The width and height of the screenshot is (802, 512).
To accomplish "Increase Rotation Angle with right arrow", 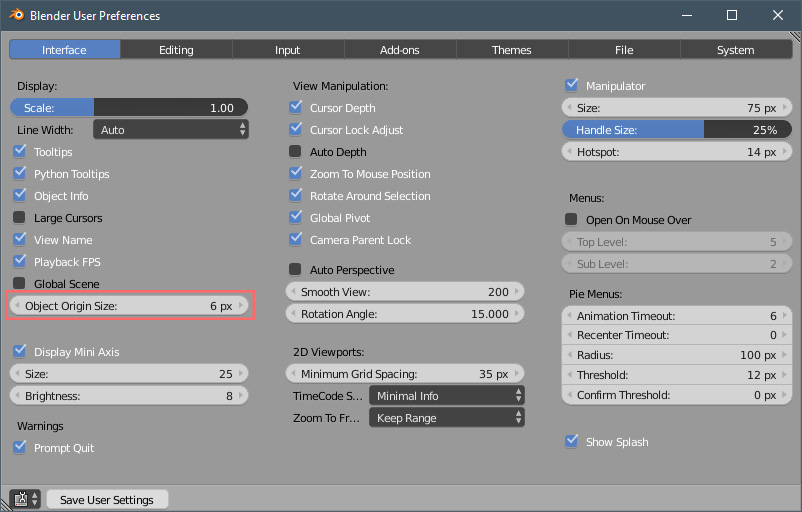I will coord(517,314).
